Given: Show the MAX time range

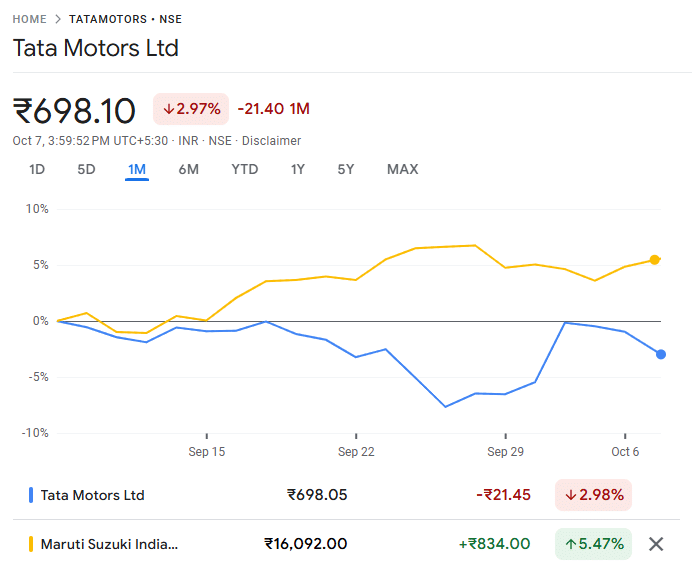Looking at the screenshot, I should pos(402,169).
